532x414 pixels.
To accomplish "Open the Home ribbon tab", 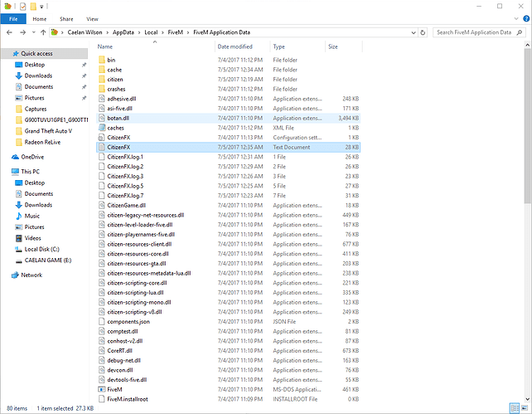I will click(x=39, y=19).
